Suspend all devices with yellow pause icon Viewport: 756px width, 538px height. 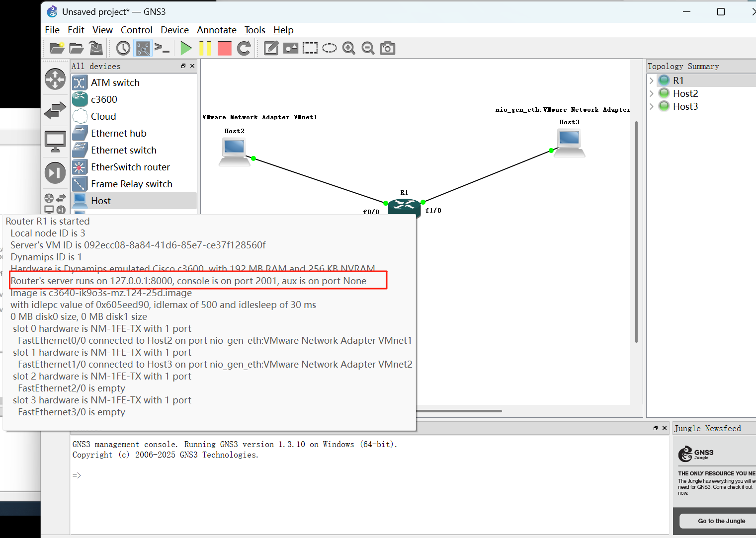pos(205,48)
